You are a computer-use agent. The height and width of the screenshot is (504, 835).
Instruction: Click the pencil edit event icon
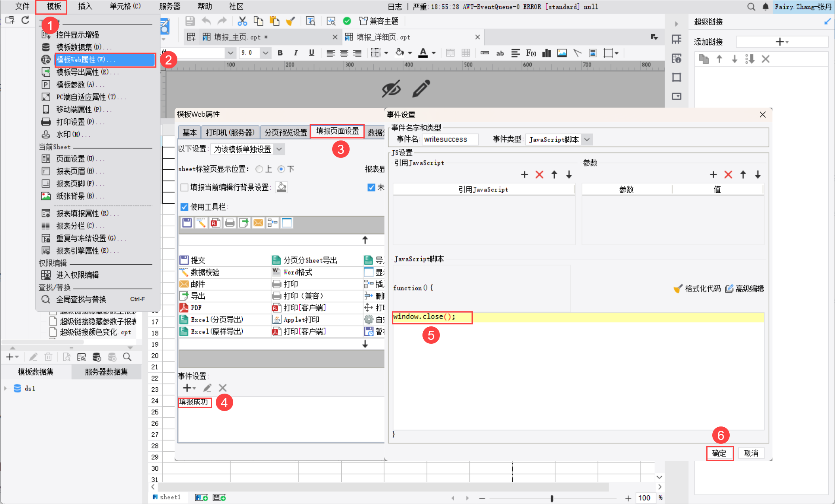[207, 388]
